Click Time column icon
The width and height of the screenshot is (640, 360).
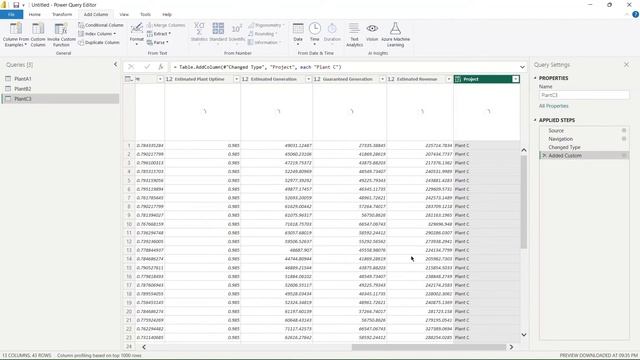pyautogui.click(x=315, y=33)
